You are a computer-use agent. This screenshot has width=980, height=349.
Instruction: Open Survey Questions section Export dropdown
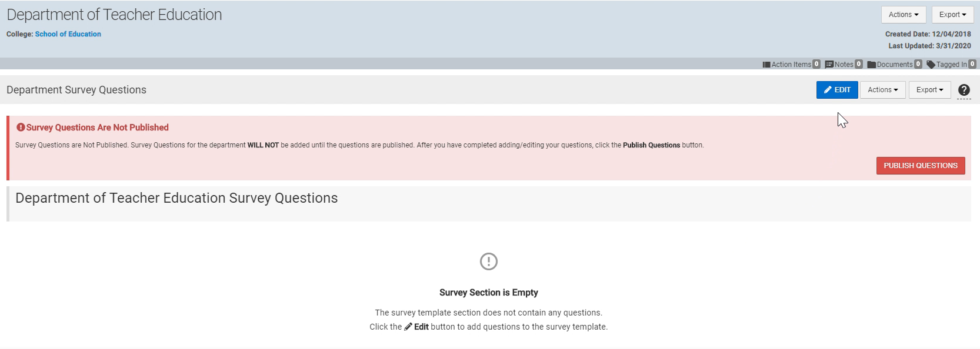point(929,90)
